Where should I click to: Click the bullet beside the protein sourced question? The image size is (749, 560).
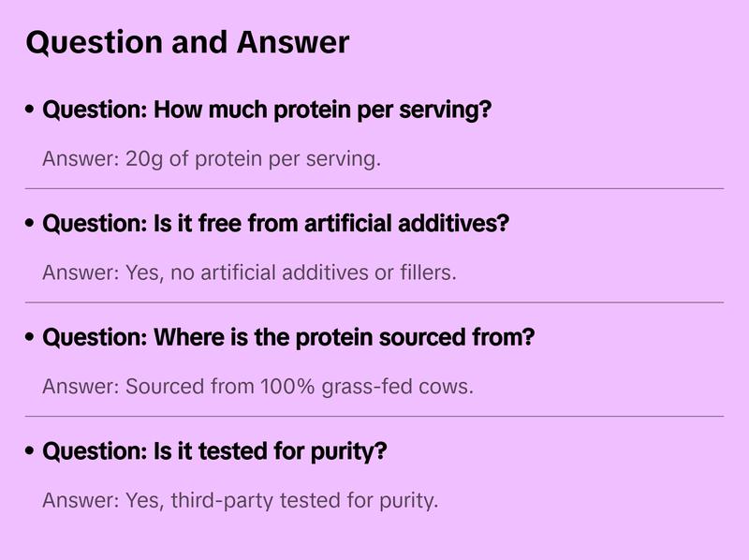31,338
